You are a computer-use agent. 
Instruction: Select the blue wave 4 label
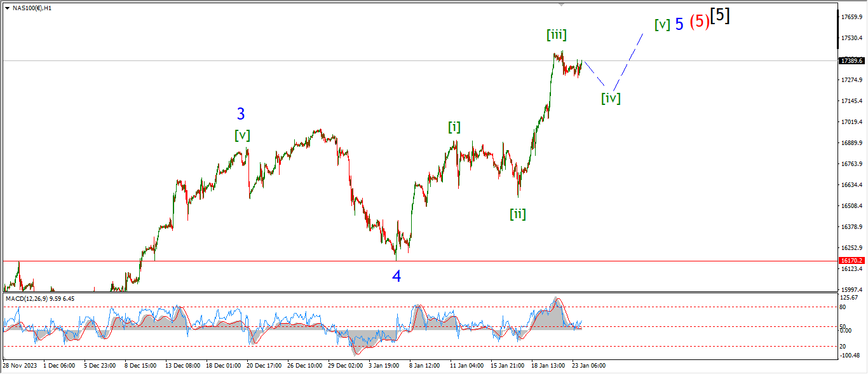397,276
